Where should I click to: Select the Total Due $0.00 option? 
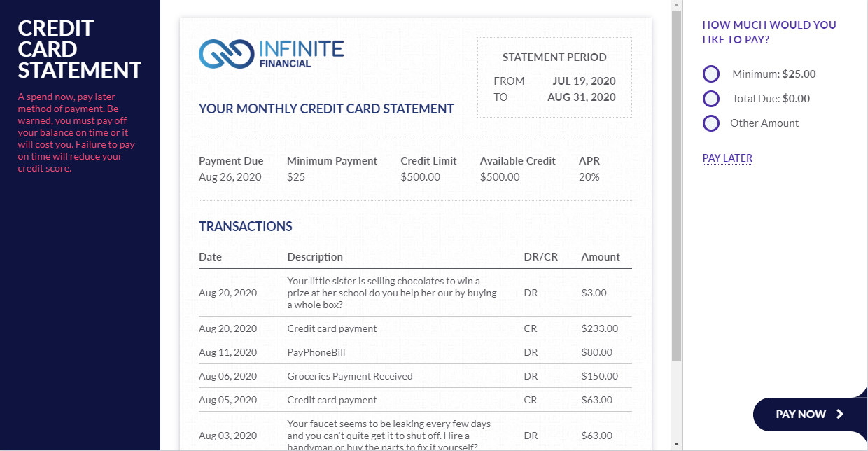click(711, 98)
